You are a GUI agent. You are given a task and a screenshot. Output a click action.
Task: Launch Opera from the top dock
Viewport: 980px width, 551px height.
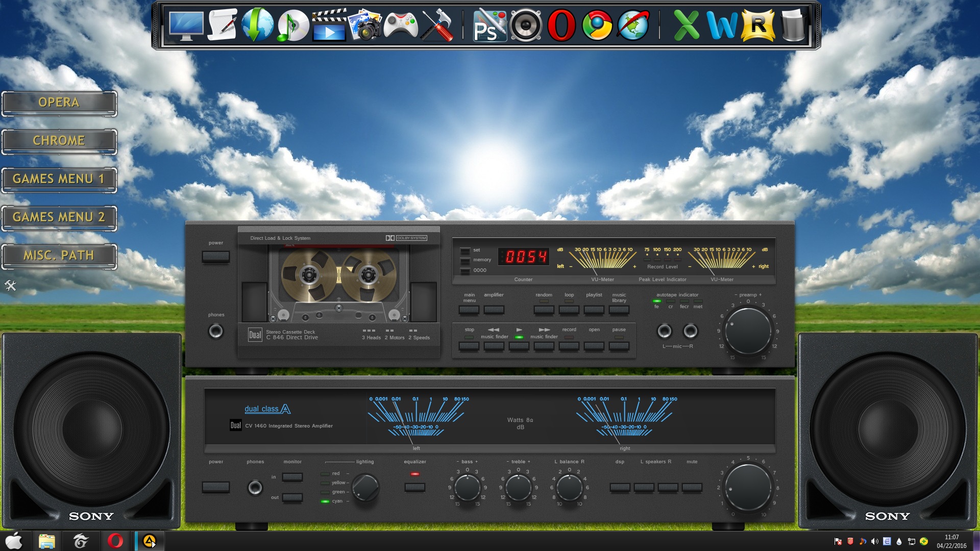click(x=561, y=25)
